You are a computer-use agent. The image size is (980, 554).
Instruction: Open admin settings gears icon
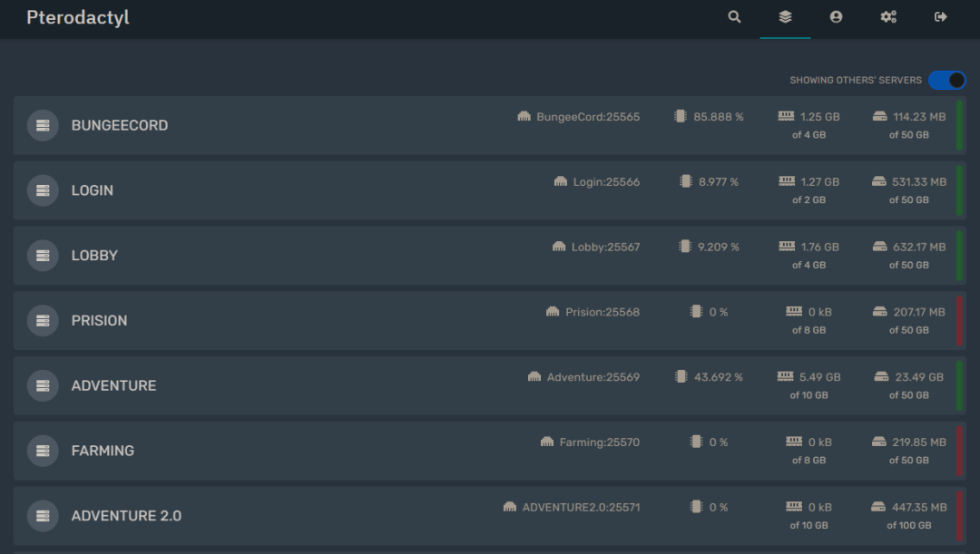(x=888, y=17)
